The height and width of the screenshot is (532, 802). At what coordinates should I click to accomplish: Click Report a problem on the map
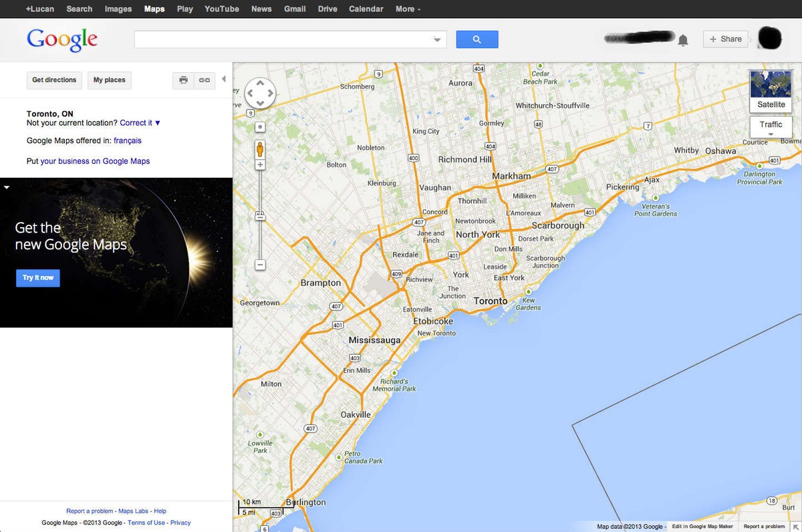(x=764, y=527)
